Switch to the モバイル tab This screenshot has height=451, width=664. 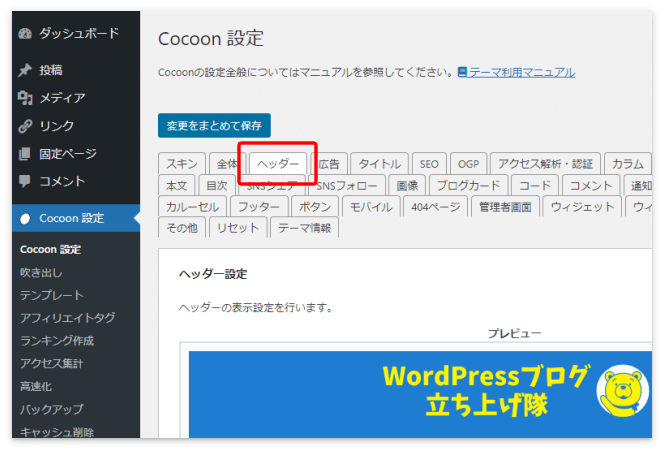(x=371, y=207)
